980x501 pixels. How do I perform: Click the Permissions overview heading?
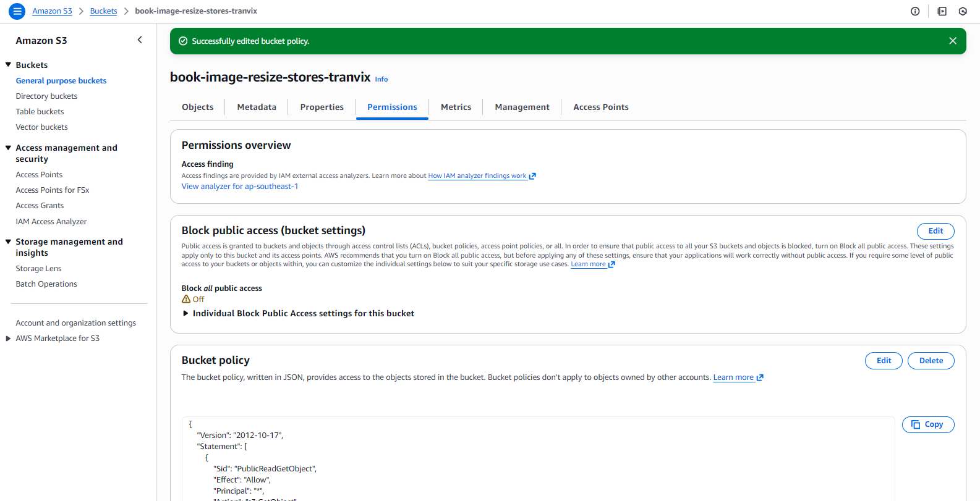[x=236, y=145]
